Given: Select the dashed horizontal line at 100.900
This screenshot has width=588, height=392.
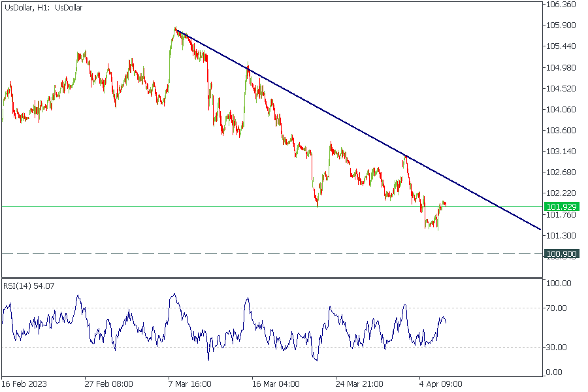Looking at the screenshot, I should click(196, 253).
